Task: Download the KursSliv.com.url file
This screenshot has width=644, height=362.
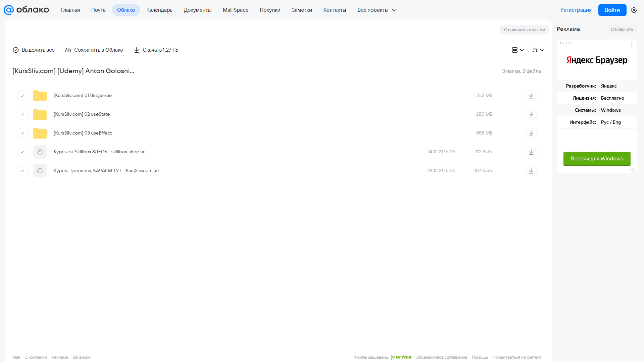Action: [531, 171]
